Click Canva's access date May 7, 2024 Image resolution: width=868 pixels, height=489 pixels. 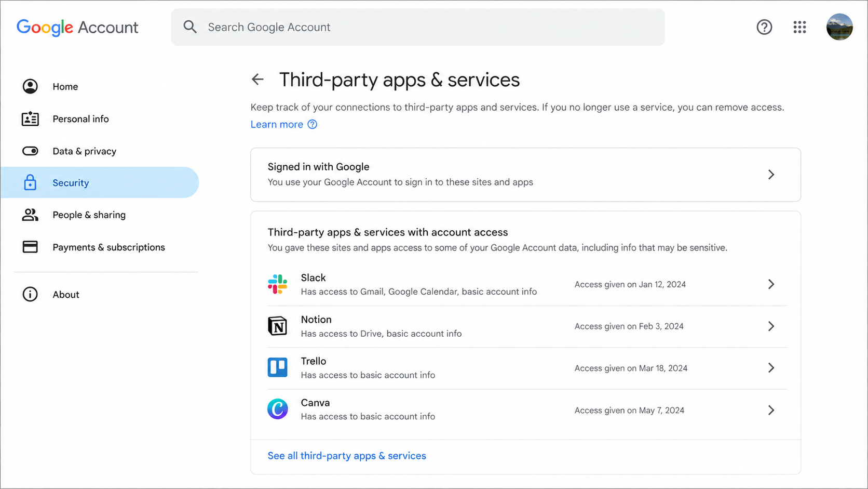pos(629,410)
